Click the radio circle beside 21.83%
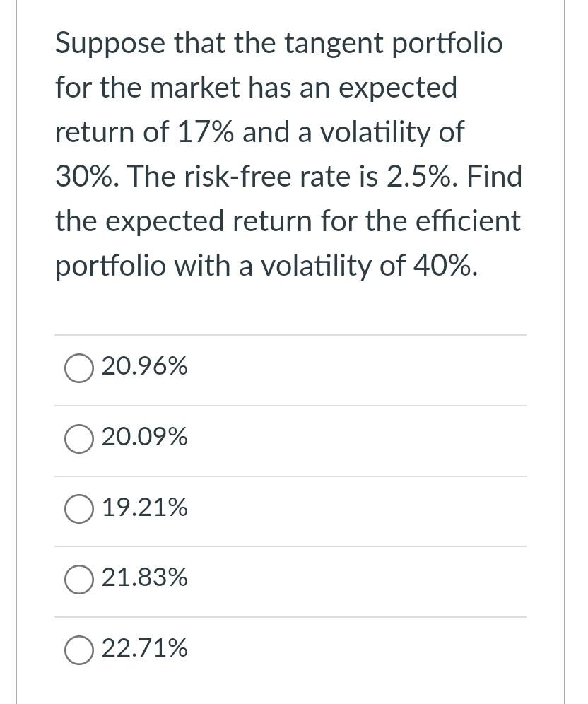The height and width of the screenshot is (704, 588). point(78,579)
